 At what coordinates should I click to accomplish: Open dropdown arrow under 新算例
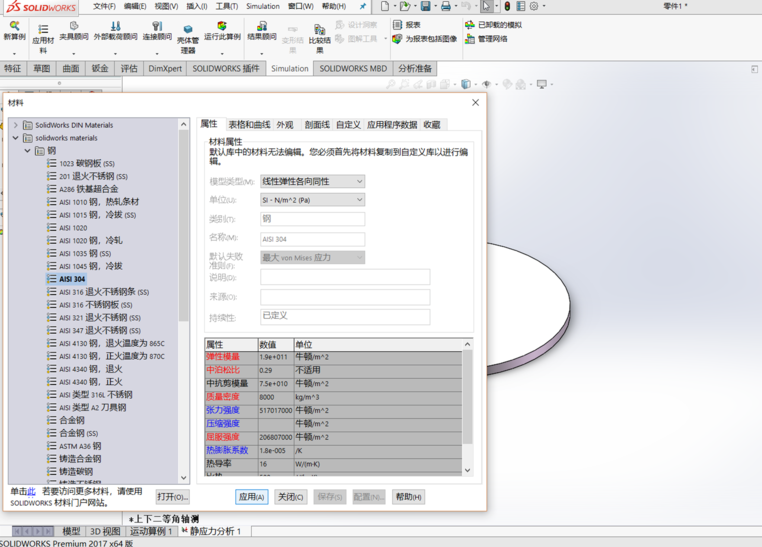pyautogui.click(x=15, y=53)
